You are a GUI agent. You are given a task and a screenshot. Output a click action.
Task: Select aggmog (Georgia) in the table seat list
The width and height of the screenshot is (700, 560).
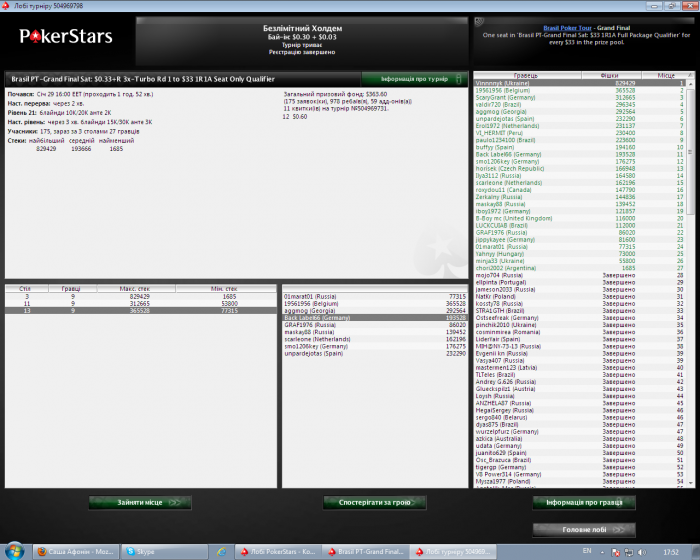375,311
